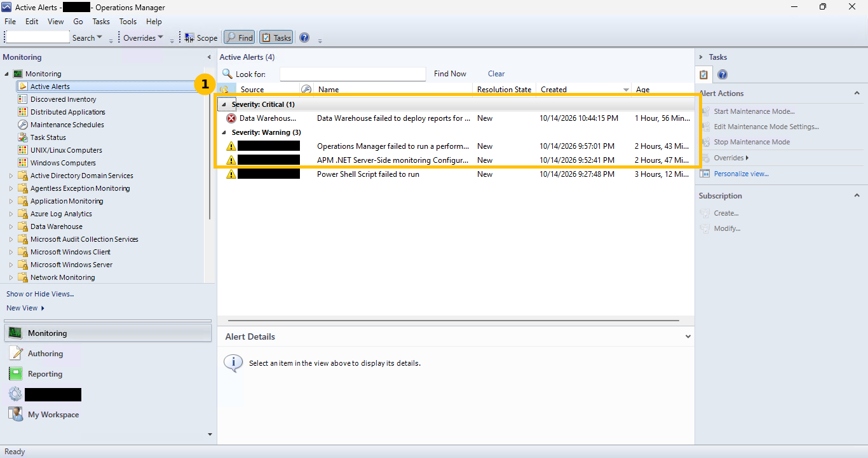
Task: Open Windows Computers view
Action: point(63,163)
